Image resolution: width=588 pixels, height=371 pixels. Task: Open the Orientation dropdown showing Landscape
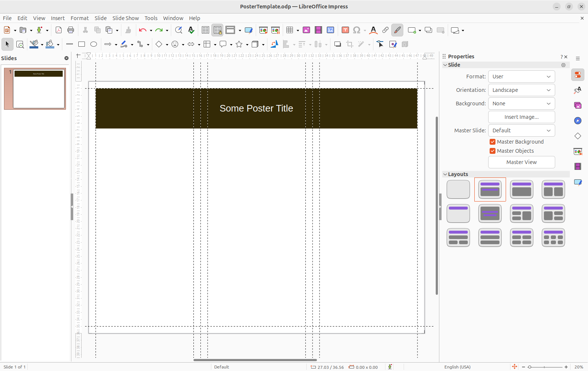pos(521,90)
